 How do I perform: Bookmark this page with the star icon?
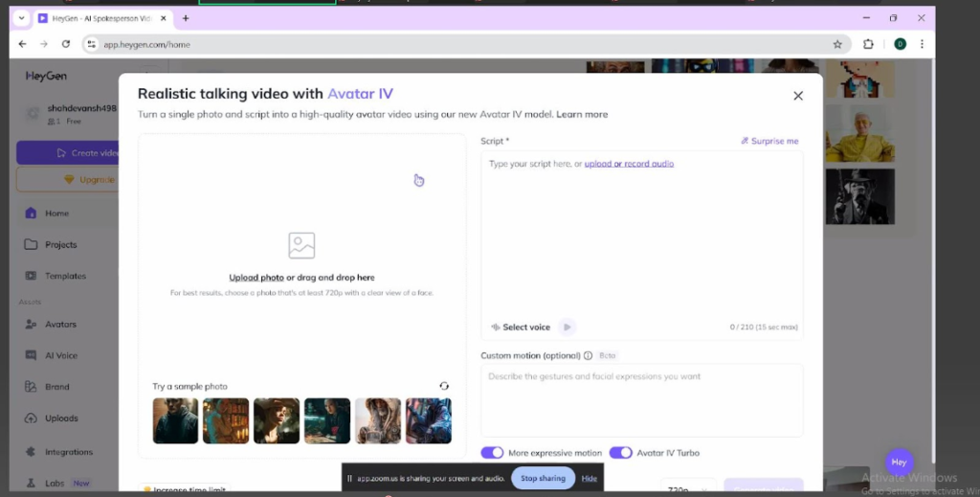tap(837, 44)
